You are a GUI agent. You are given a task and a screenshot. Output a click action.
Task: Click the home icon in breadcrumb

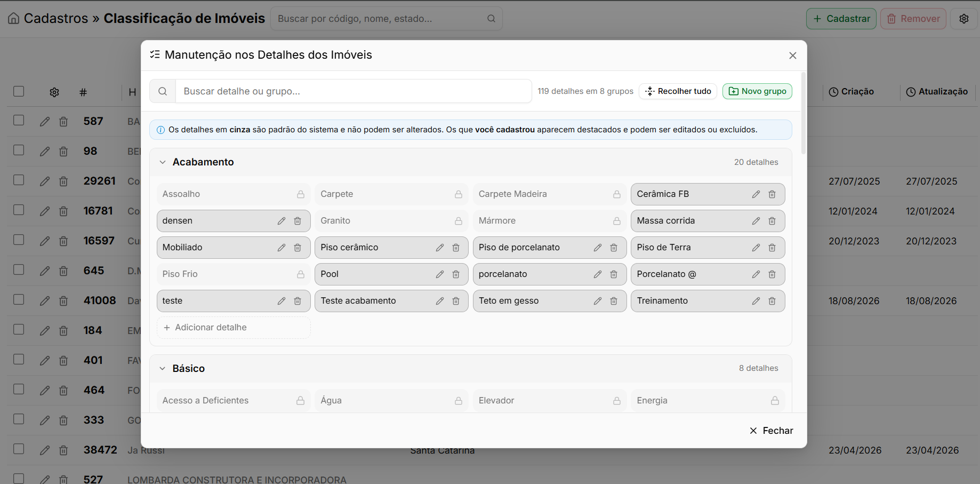(x=14, y=19)
